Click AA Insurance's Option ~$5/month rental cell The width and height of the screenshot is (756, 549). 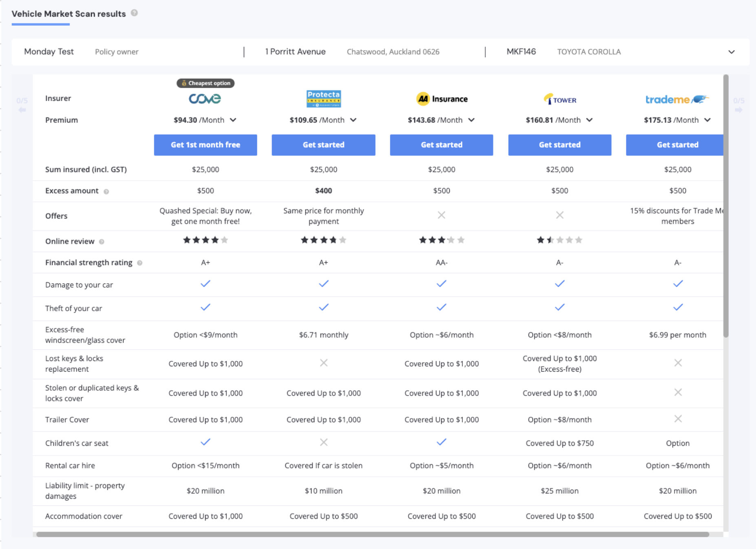click(x=442, y=465)
